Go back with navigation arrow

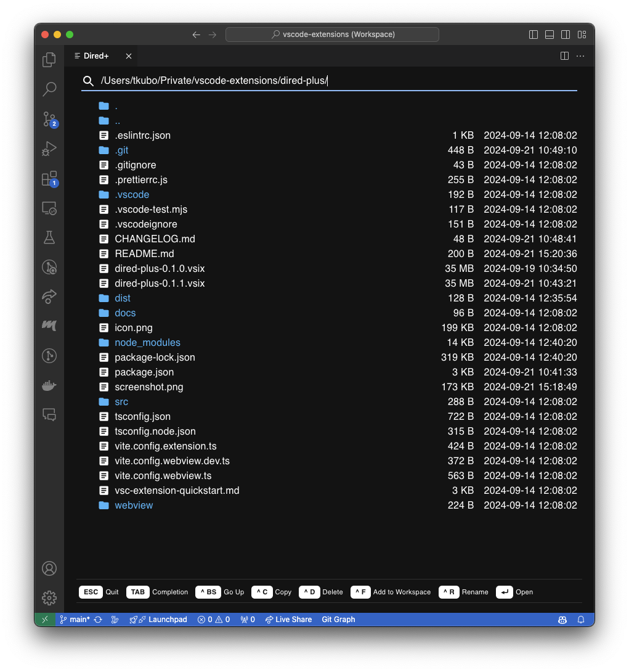click(196, 35)
